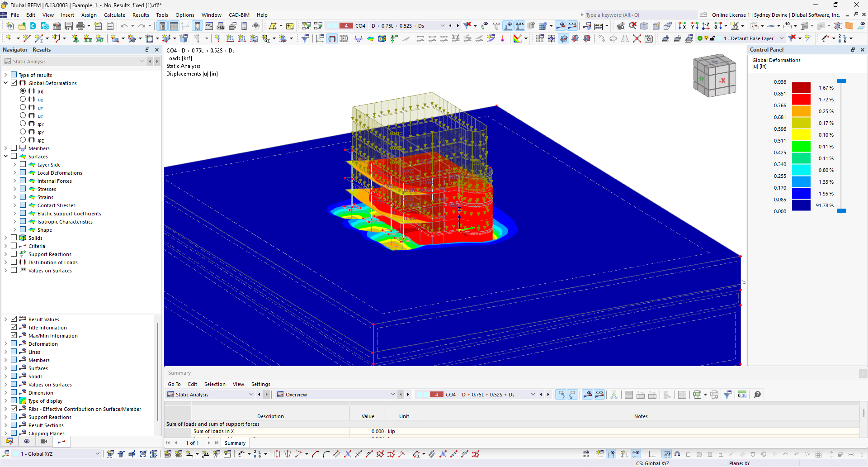Select the |u| total deformation radio button
This screenshot has height=467, width=868.
(23, 91)
